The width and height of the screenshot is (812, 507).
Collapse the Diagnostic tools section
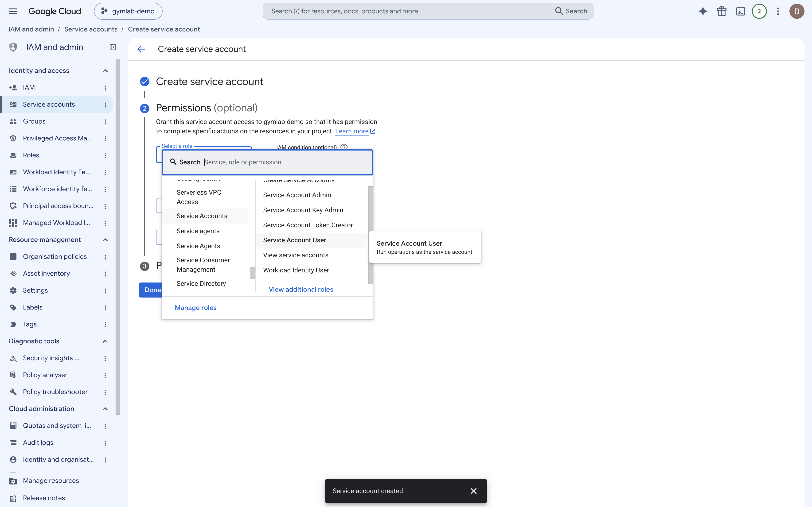(105, 341)
